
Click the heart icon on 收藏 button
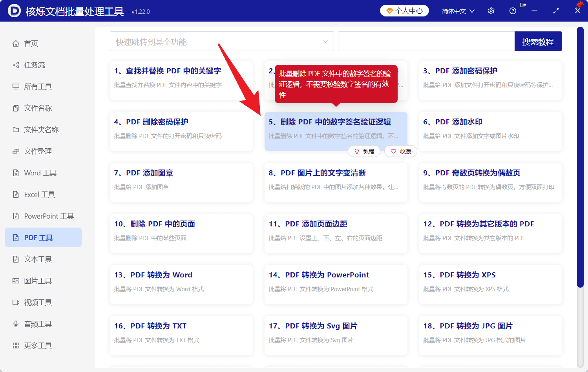(393, 151)
